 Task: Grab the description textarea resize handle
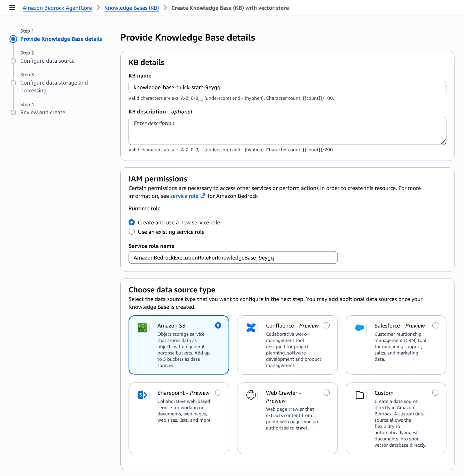(x=443, y=142)
